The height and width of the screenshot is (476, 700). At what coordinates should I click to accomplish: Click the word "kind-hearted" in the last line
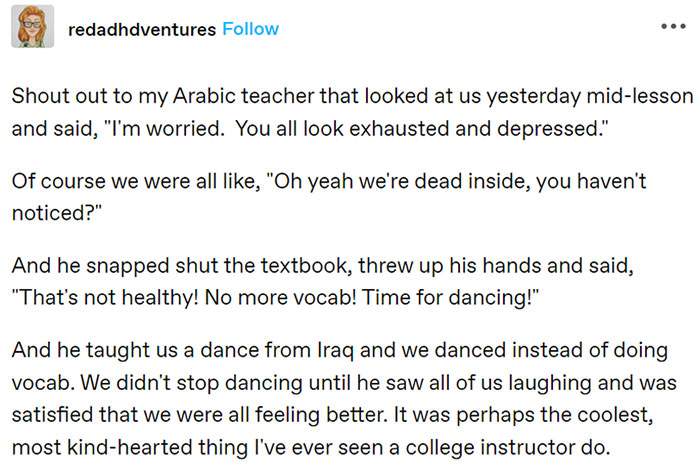[x=130, y=448]
